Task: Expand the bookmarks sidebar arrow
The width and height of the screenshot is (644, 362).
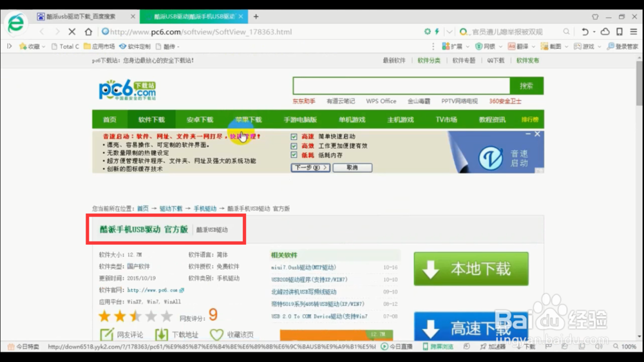Action: (x=10, y=46)
